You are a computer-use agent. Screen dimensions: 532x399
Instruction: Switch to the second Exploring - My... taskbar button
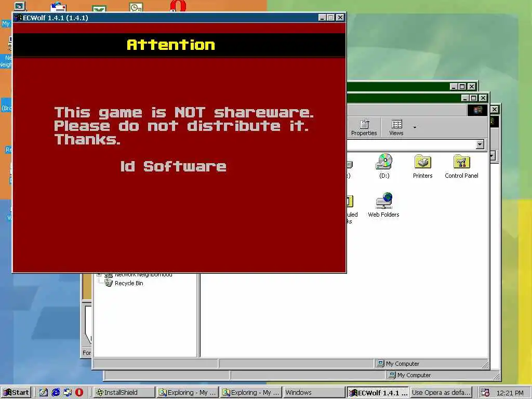[251, 392]
